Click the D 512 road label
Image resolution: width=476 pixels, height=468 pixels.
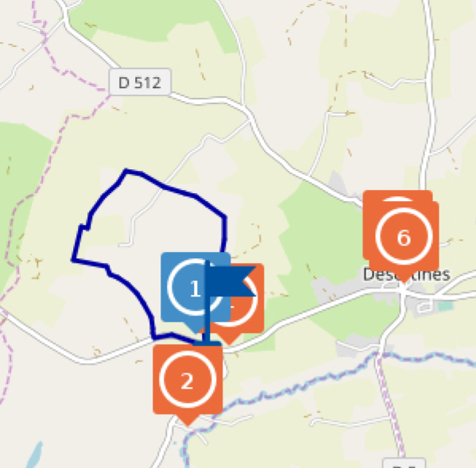[140, 83]
